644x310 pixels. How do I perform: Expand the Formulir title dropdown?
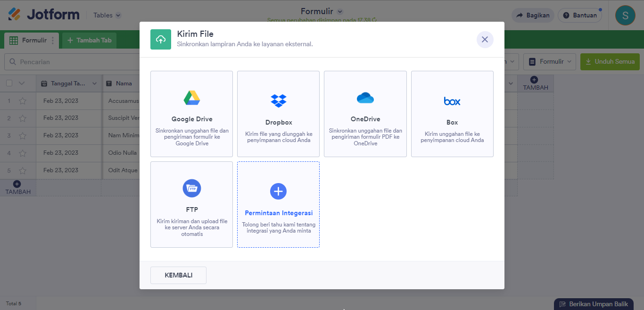click(340, 11)
